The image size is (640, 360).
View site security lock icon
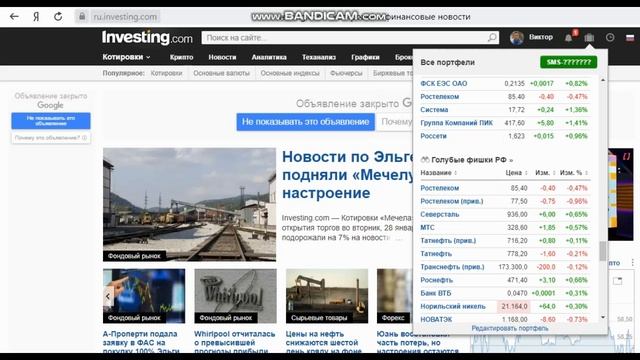tap(82, 17)
